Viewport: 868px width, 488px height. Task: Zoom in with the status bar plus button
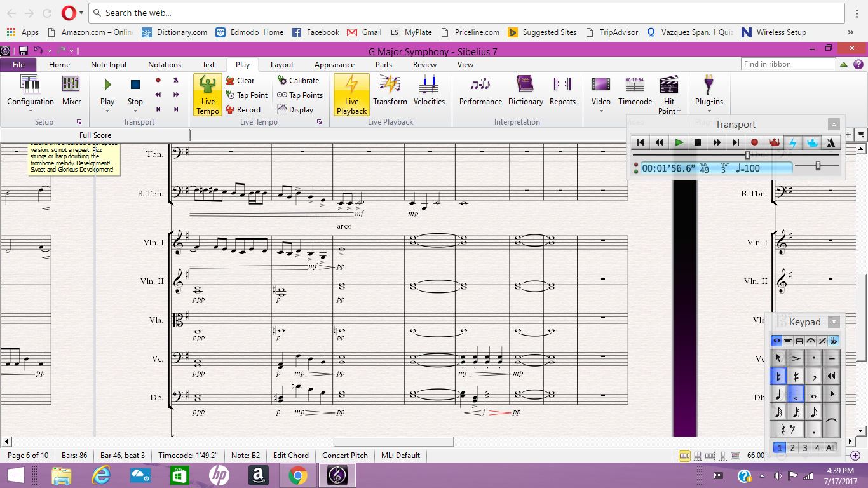point(855,456)
